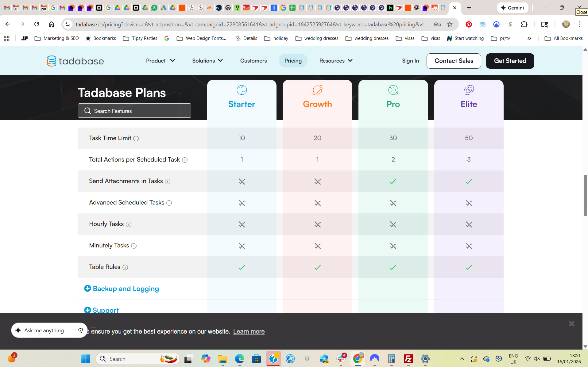Go to the Customers page
This screenshot has height=367, width=588.
(x=253, y=61)
